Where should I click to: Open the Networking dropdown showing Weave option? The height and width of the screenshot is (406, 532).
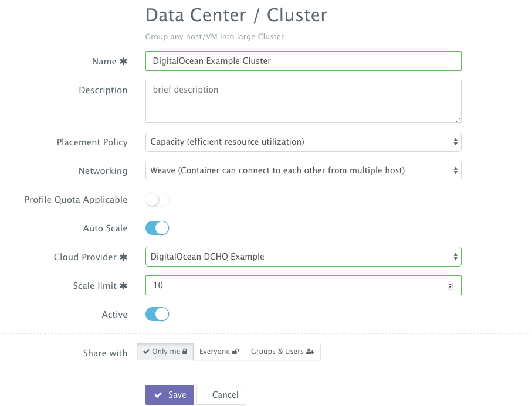coord(303,170)
